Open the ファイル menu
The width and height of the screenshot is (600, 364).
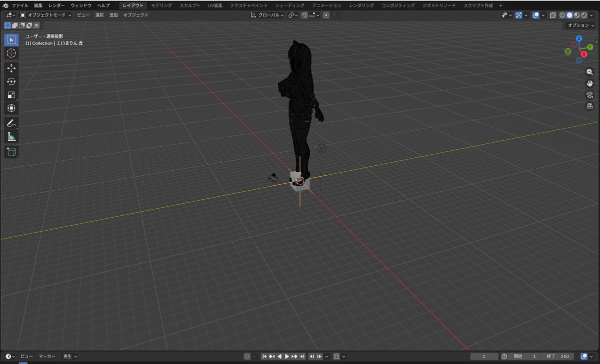click(20, 5)
